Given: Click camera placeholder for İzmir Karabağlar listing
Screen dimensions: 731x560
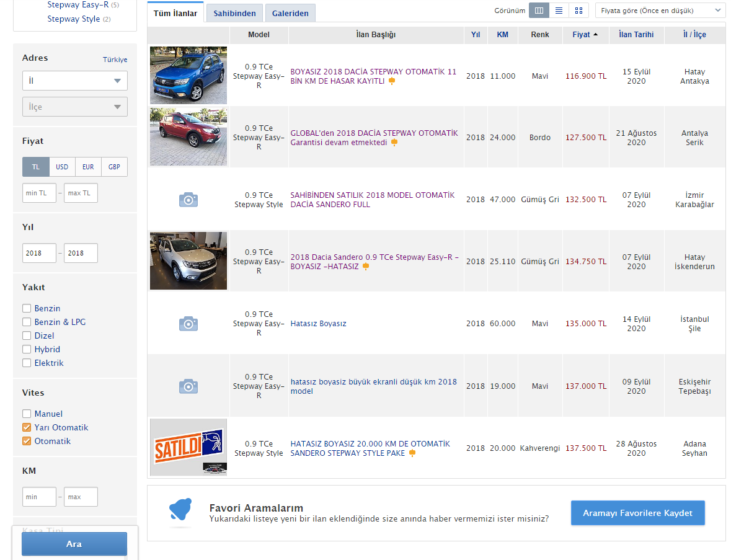Looking at the screenshot, I should tap(188, 200).
